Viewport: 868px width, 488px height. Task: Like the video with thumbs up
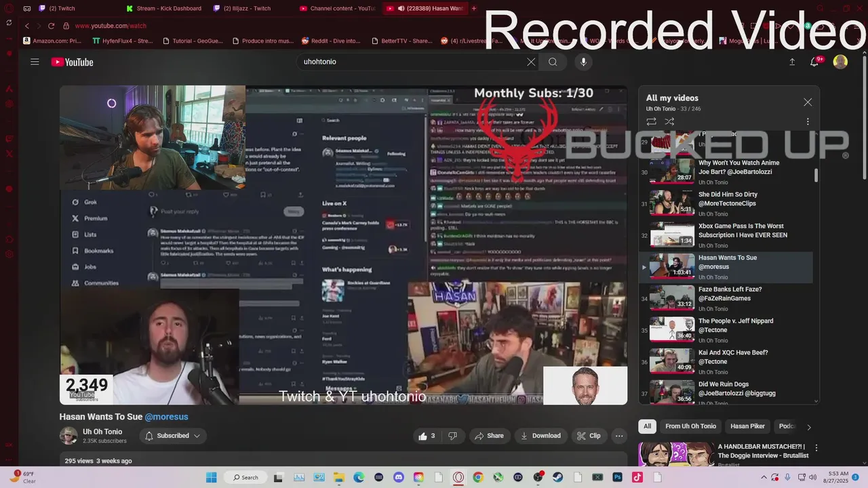click(x=427, y=436)
